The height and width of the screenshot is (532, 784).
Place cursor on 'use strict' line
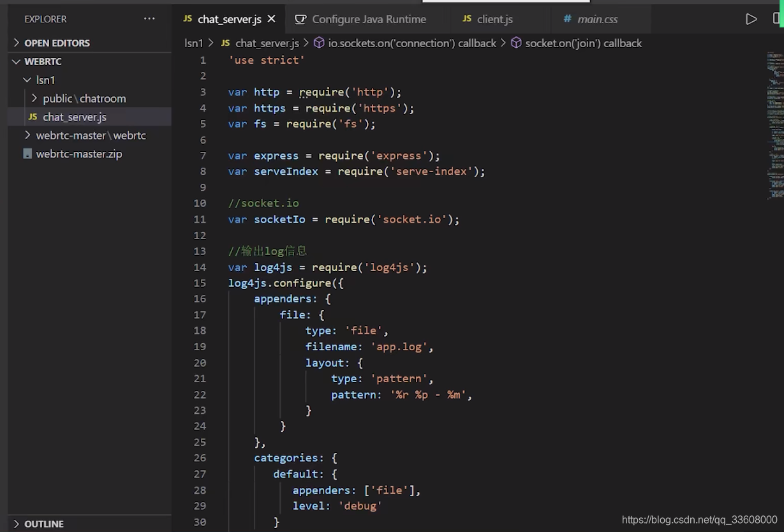266,60
